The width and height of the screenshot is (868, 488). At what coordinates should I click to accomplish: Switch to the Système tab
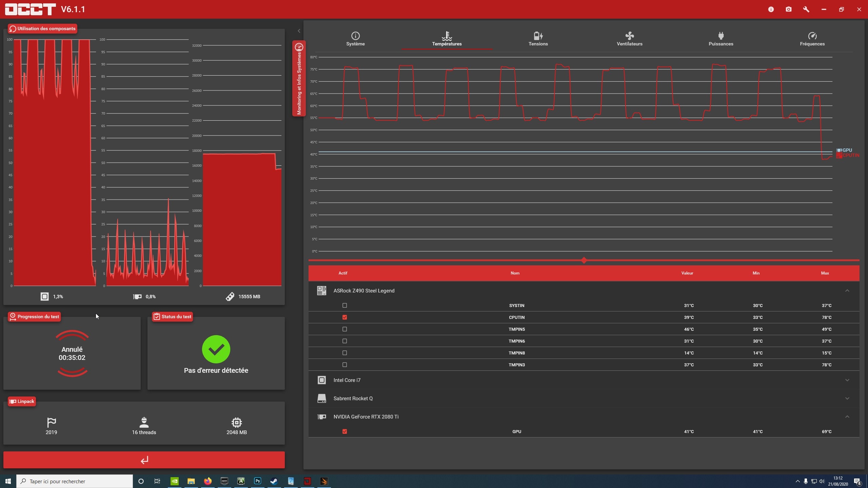click(355, 39)
